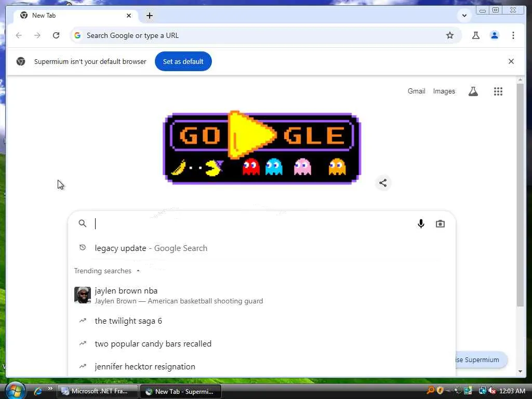Go back using the back arrow
This screenshot has height=399, width=532.
point(19,35)
